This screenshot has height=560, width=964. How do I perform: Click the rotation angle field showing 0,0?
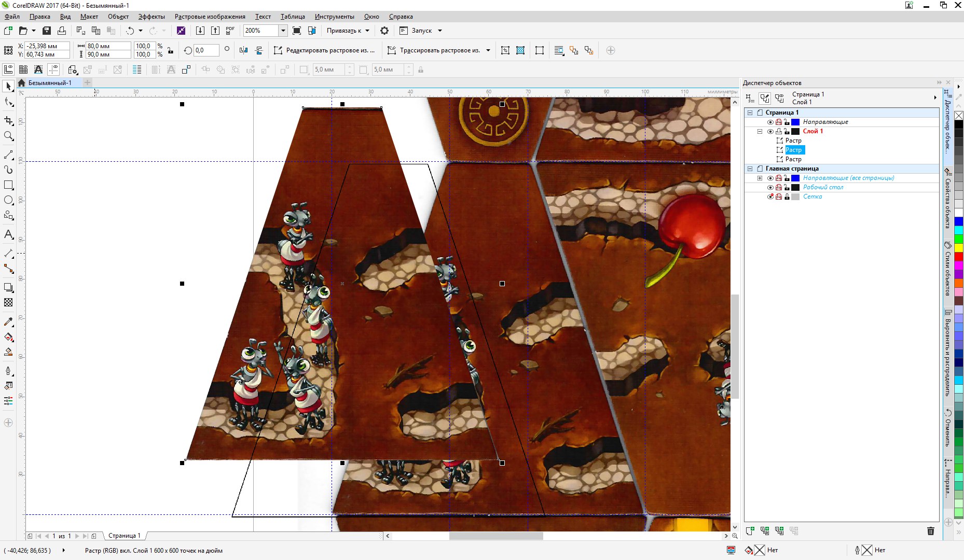coord(206,50)
